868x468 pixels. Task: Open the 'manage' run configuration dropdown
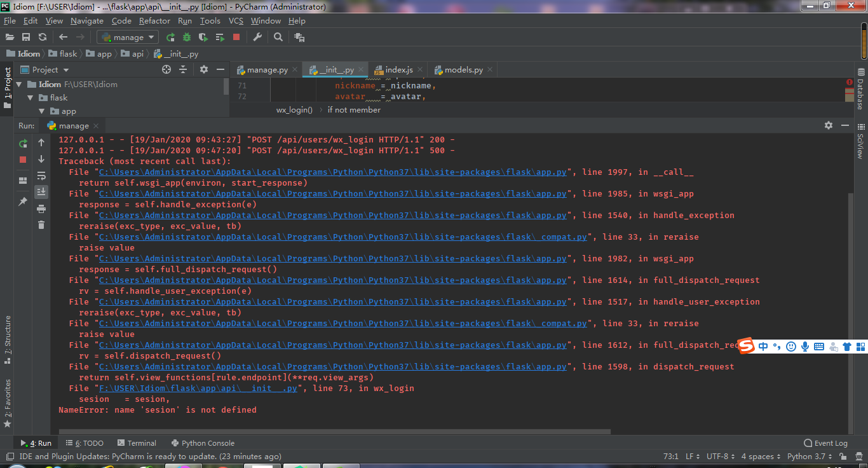pyautogui.click(x=127, y=38)
